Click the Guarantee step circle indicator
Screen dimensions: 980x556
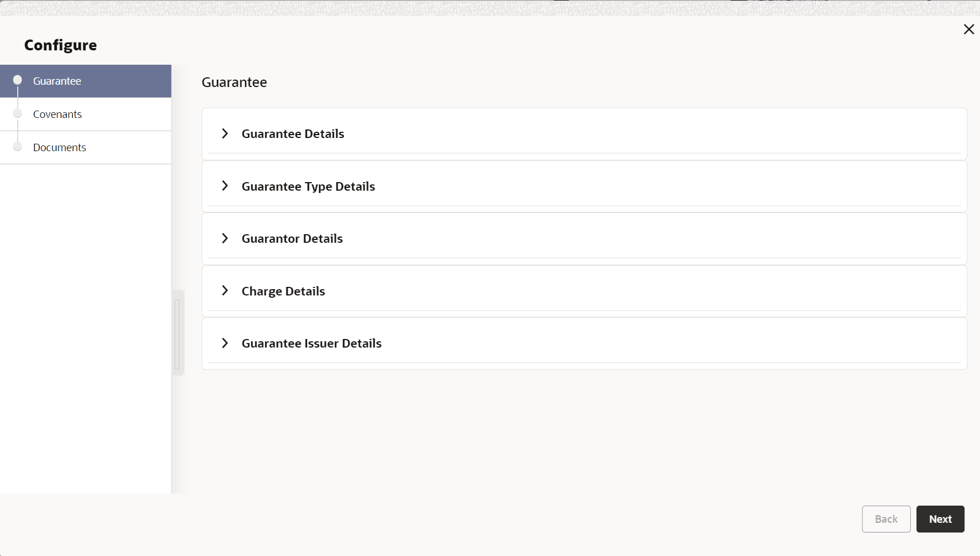[x=18, y=80]
